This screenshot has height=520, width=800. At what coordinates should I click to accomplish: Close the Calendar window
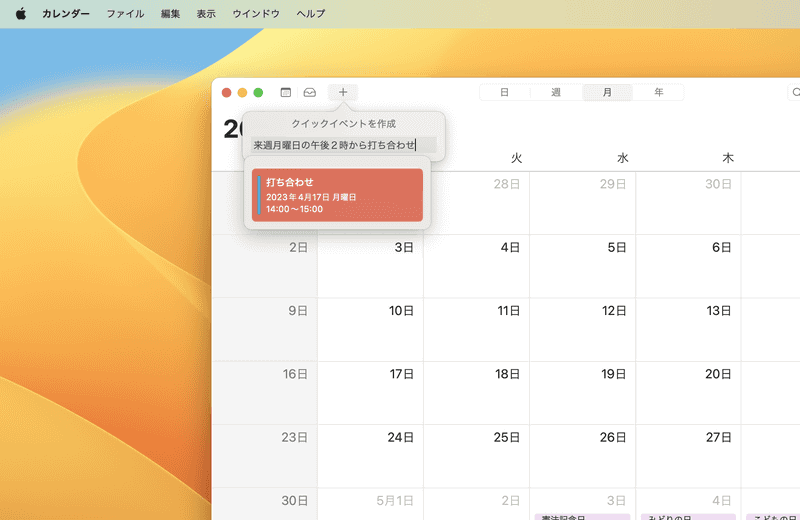pyautogui.click(x=227, y=92)
